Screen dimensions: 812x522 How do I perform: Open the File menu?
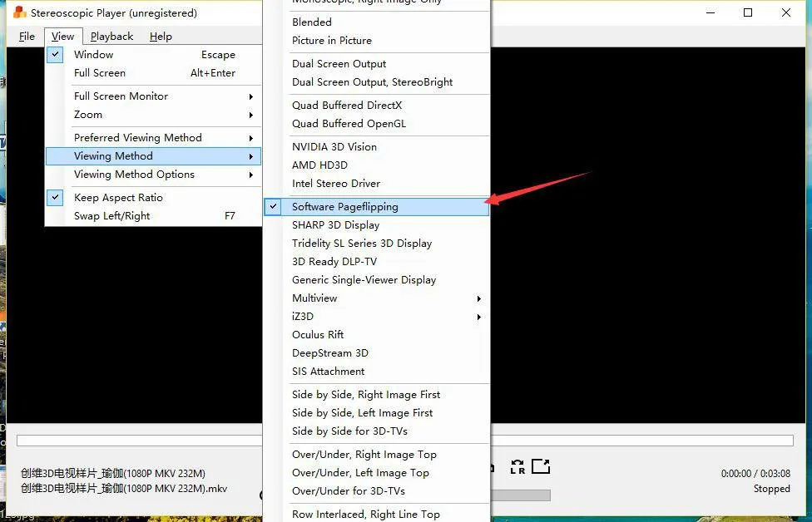pos(27,37)
